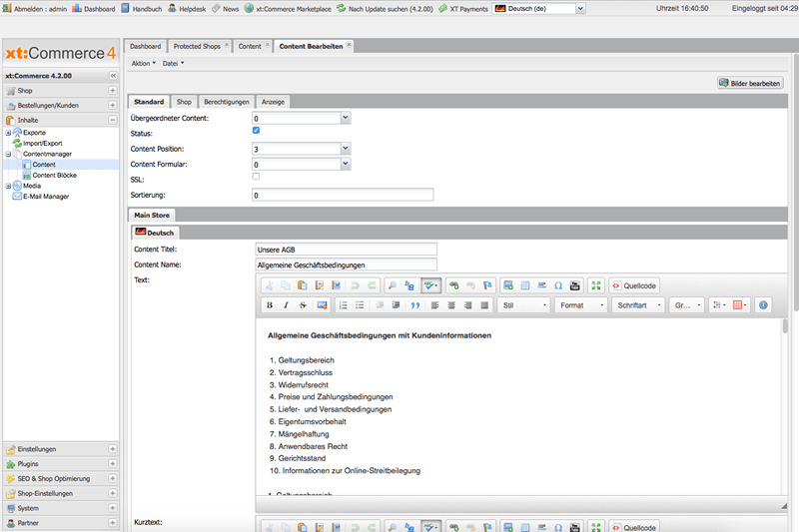Justify text in the Text editor
Image resolution: width=799 pixels, height=532 pixels.
click(x=484, y=305)
